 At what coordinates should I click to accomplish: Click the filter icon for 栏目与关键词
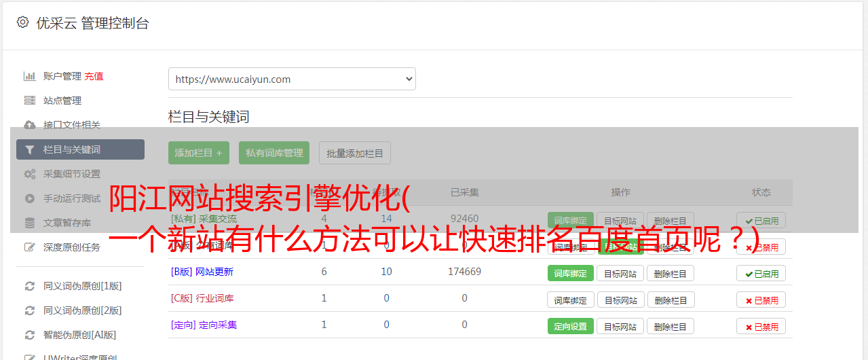pos(29,149)
